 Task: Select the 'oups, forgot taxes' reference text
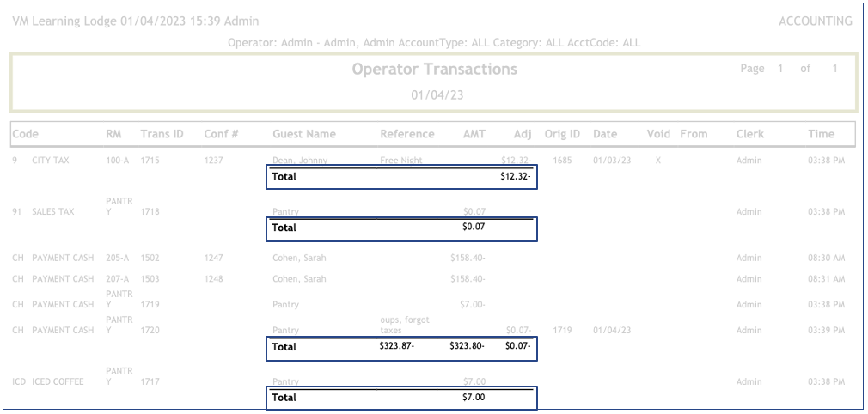[x=404, y=325]
